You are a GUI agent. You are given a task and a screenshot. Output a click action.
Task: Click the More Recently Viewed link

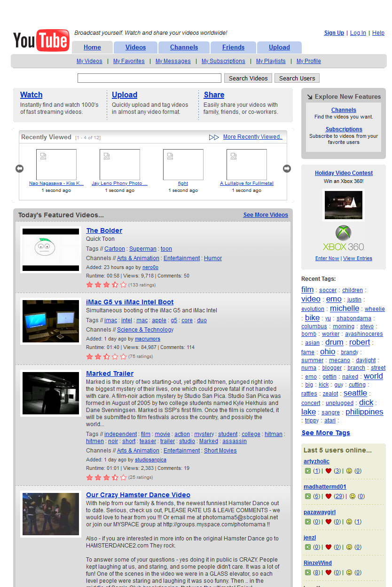point(253,137)
